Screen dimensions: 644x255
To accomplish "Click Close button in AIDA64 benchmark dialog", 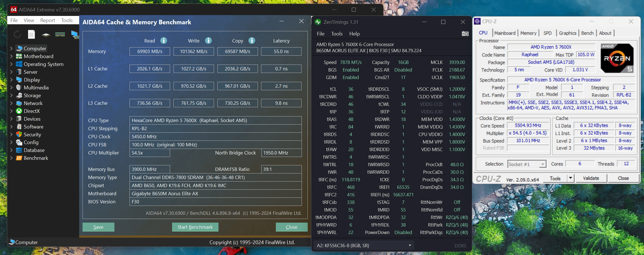I will coord(292,227).
